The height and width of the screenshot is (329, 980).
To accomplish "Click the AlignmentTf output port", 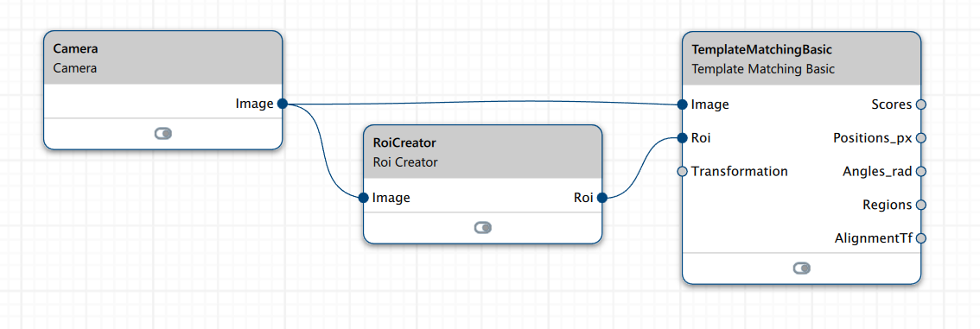I will [920, 237].
